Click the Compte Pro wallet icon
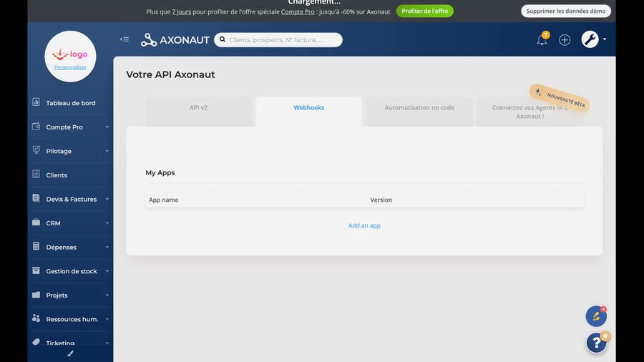Image resolution: width=644 pixels, height=362 pixels. pyautogui.click(x=36, y=127)
